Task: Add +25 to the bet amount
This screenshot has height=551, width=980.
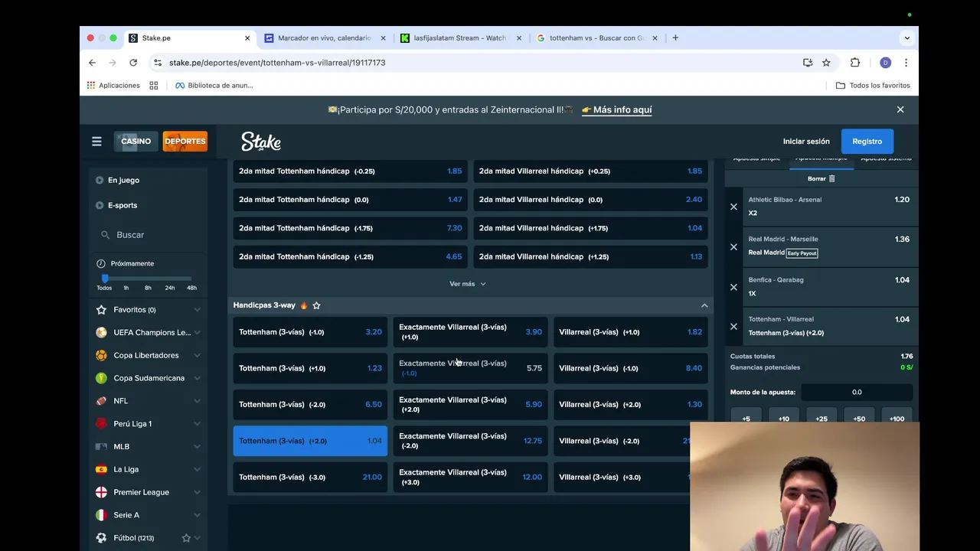Action: [822, 419]
